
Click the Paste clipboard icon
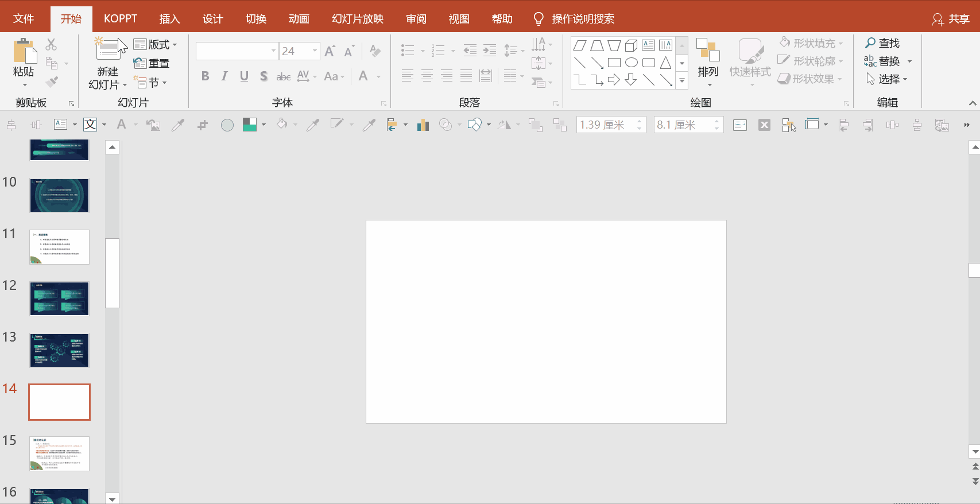pyautogui.click(x=24, y=51)
